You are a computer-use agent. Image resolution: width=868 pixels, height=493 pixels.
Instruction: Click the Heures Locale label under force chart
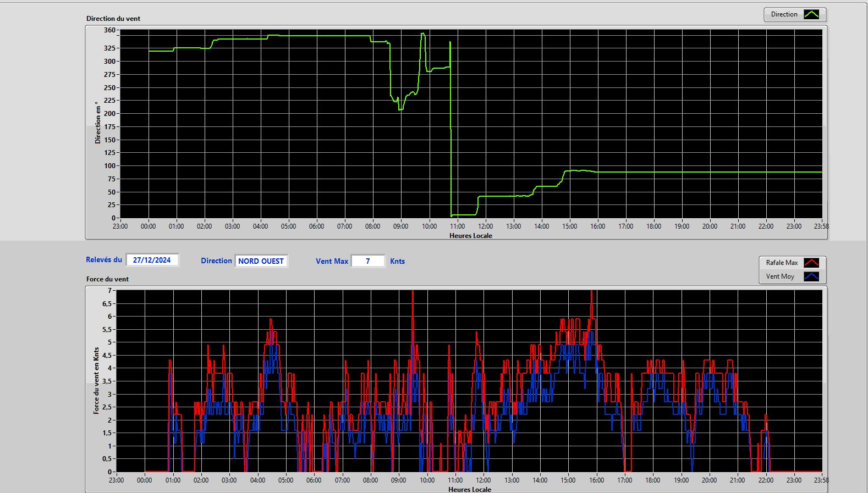[x=470, y=489]
